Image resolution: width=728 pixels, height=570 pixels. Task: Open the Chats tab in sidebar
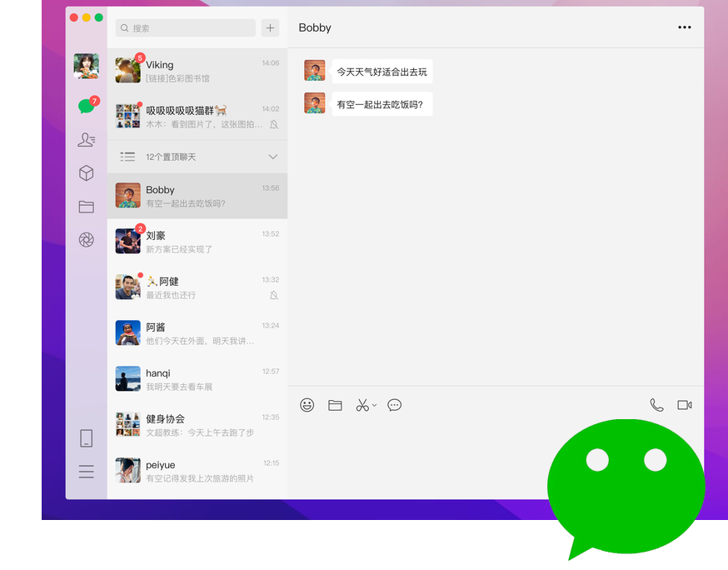point(85,106)
